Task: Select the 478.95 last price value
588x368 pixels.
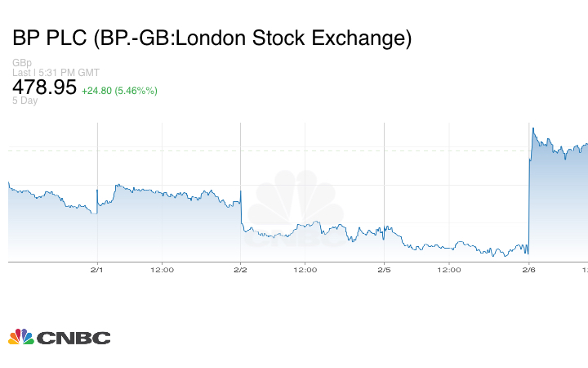Action: pyautogui.click(x=44, y=88)
